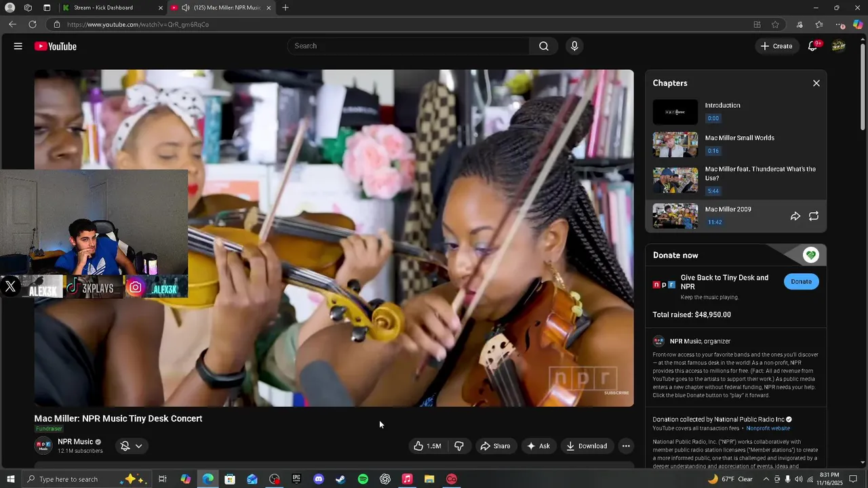Screen dimensions: 868x488
Task: Open the account avatar menu in YouTube
Action: tap(839, 46)
